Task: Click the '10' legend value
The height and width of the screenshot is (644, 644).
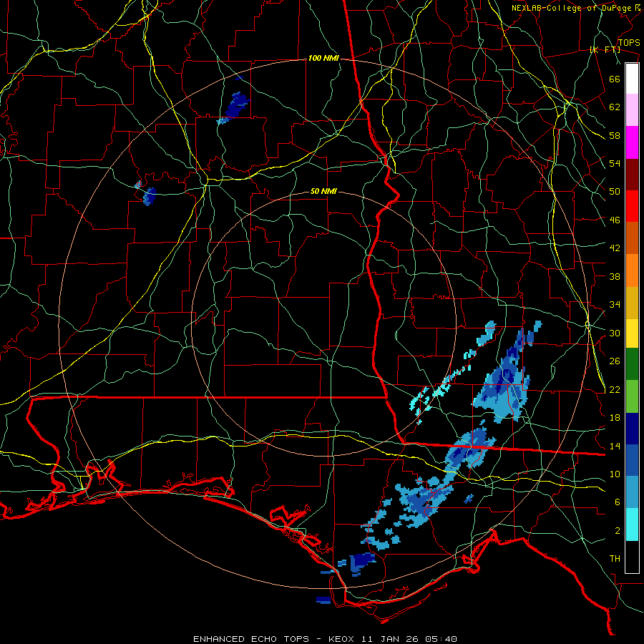Action: coord(615,474)
